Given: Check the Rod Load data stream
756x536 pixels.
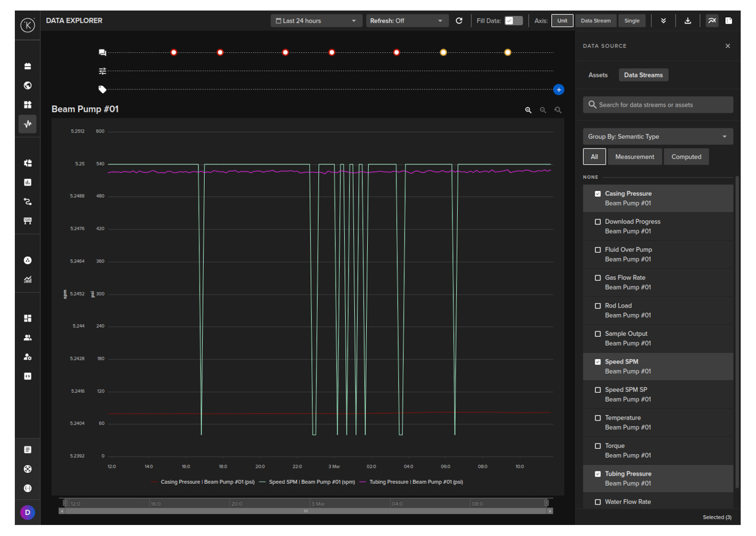Looking at the screenshot, I should point(598,306).
